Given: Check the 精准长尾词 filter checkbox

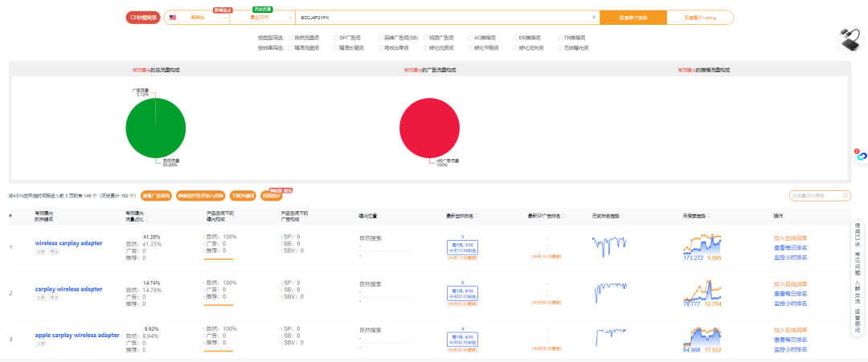Looking at the screenshot, I should tap(335, 48).
